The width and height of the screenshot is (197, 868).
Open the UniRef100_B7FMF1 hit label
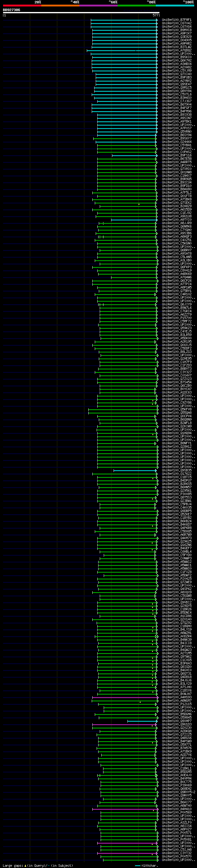click(x=176, y=20)
